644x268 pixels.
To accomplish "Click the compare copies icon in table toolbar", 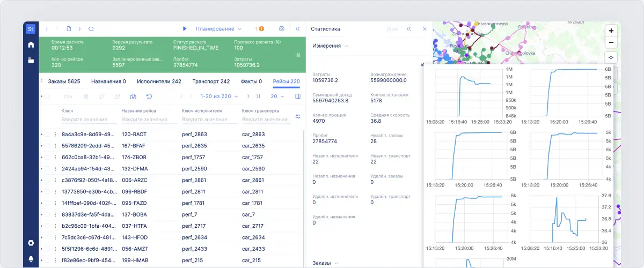I will coord(133,96).
